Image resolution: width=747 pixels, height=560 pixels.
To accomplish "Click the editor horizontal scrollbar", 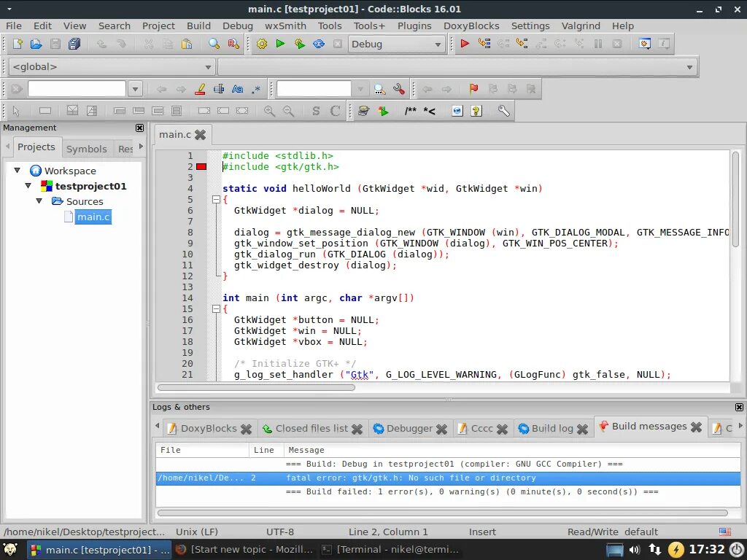I will 256,387.
